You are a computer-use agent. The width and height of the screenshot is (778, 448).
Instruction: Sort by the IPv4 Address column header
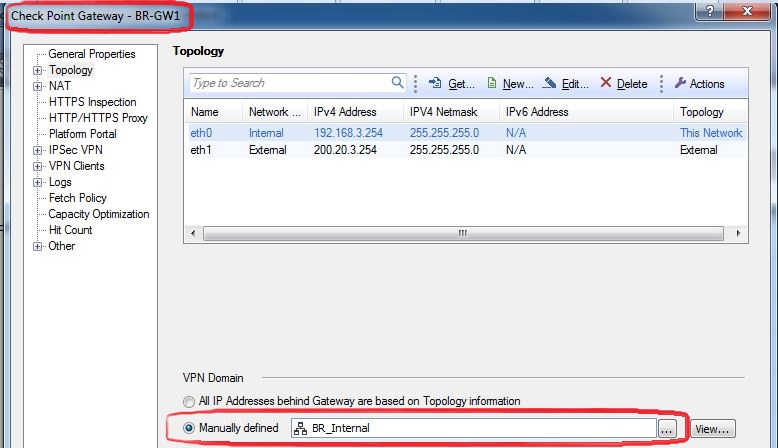(x=355, y=112)
